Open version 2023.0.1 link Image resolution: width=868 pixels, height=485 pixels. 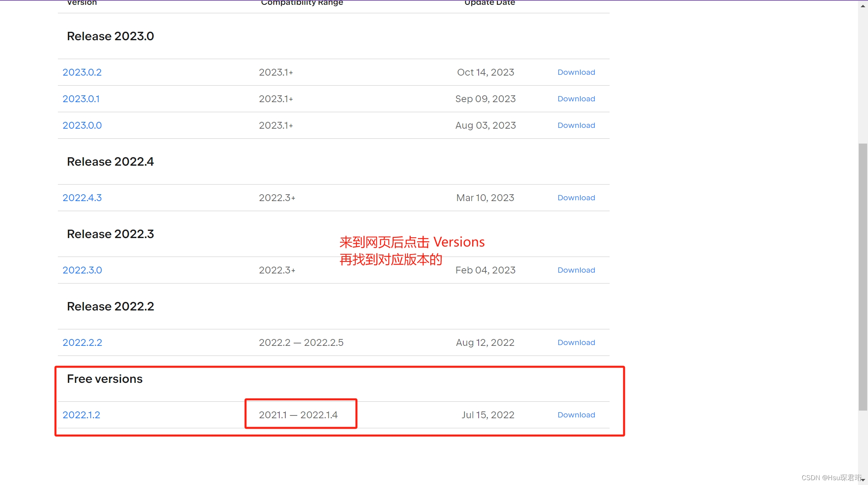point(81,99)
